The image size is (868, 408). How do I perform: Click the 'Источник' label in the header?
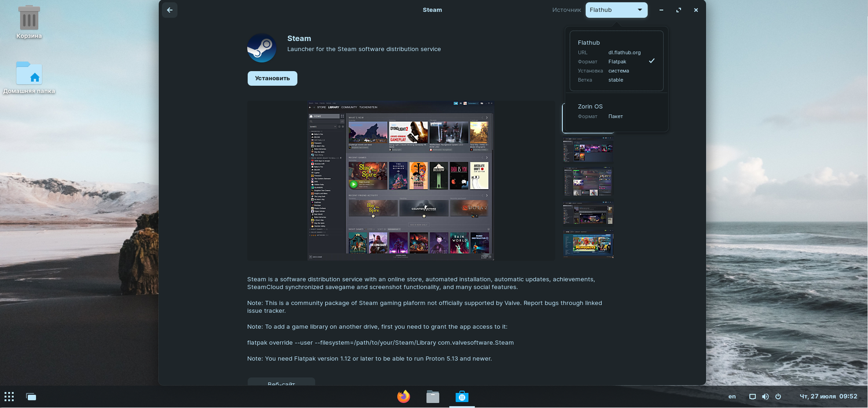(x=567, y=10)
